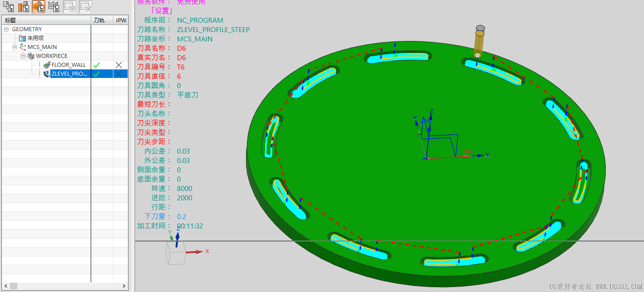The width and height of the screenshot is (644, 292).
Task: Click the 未用项 folder icon
Action: point(22,38)
